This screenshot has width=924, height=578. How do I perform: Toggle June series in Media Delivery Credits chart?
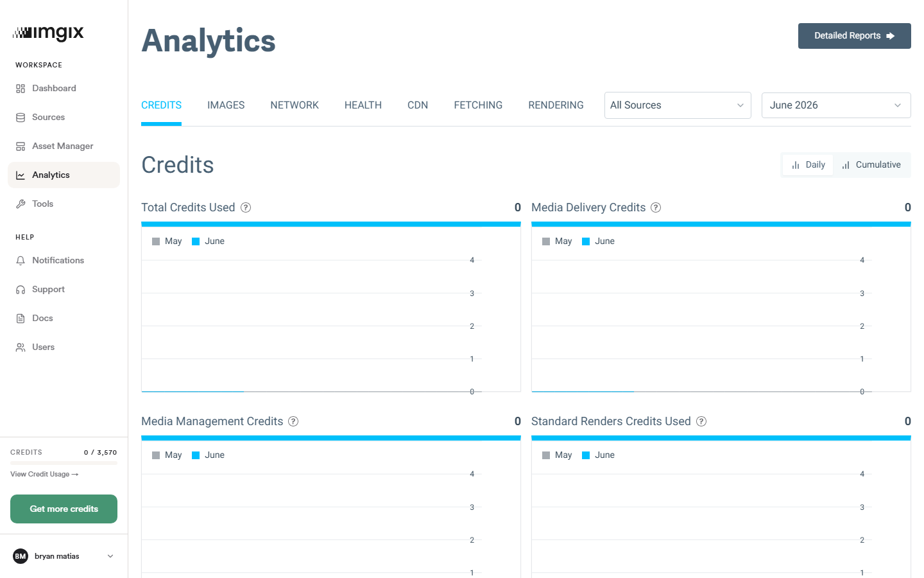tap(599, 241)
